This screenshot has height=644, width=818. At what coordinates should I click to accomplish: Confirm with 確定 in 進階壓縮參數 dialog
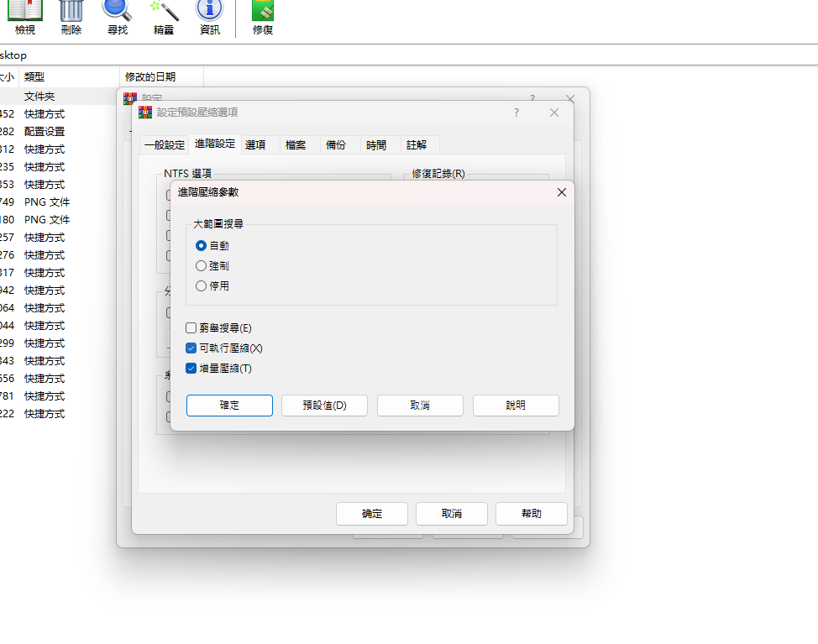click(x=229, y=406)
